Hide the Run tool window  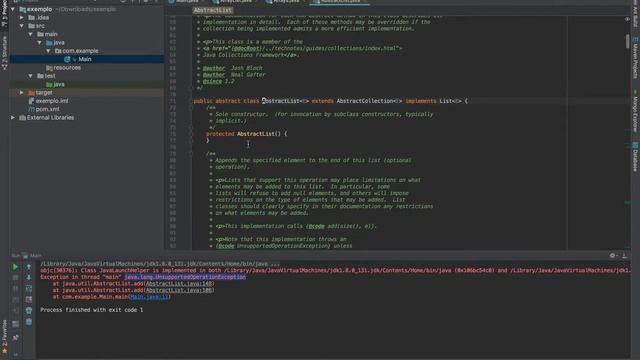[x=624, y=256]
